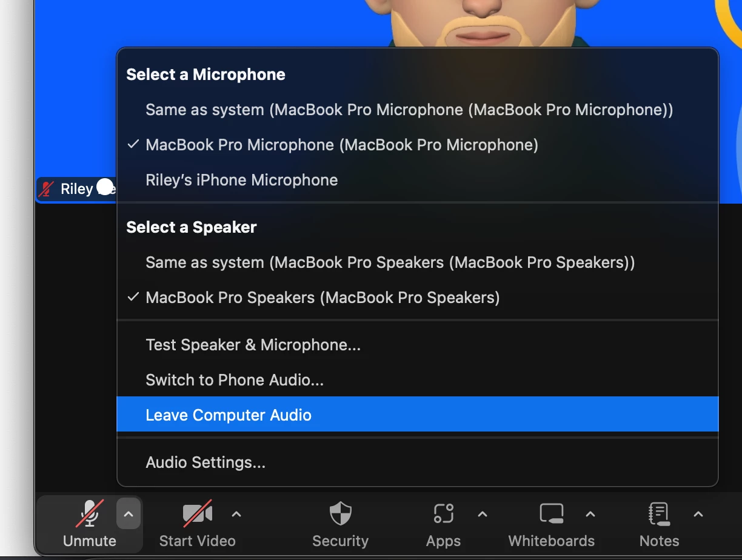
Task: Open the Security shield icon
Action: 340,514
